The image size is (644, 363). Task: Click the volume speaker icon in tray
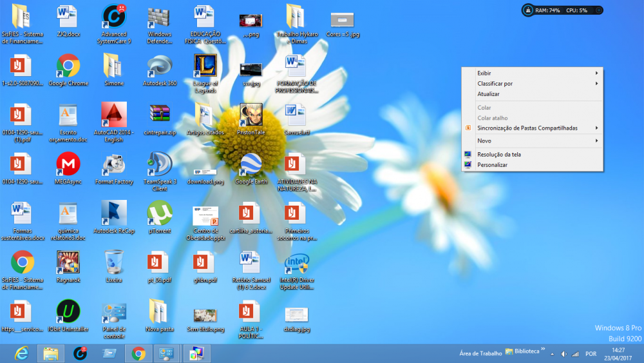(563, 354)
